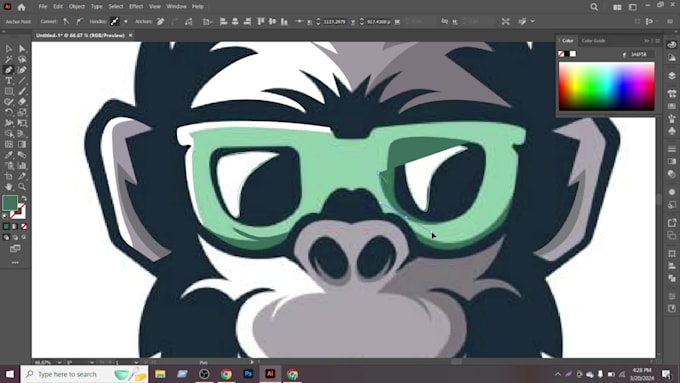Choose the Rotate tool
Screen dimensions: 680x383
click(x=9, y=112)
